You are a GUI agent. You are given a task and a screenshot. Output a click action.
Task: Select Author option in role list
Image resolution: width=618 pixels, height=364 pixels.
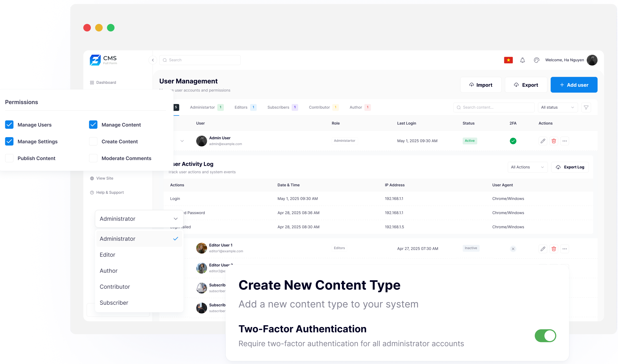tap(139, 271)
